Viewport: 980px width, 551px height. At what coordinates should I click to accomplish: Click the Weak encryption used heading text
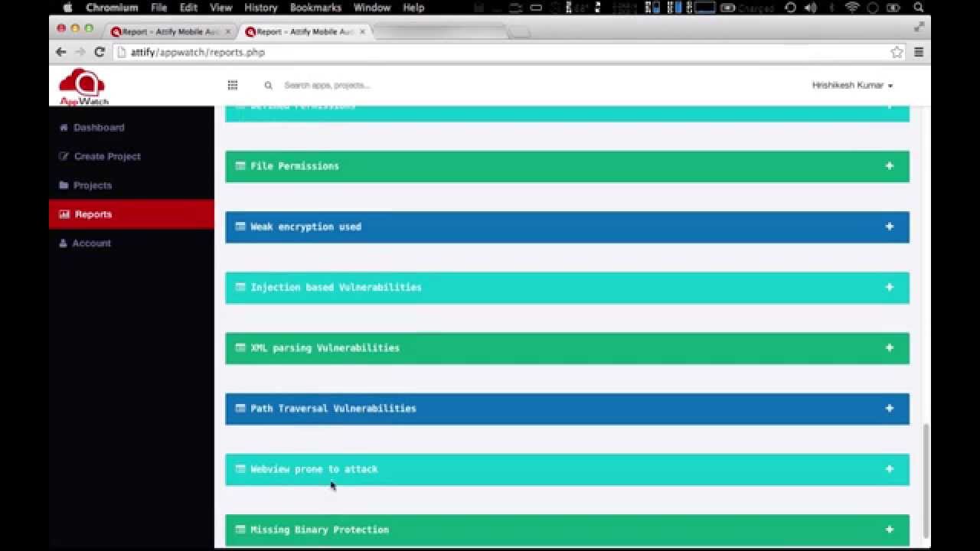coord(305,227)
